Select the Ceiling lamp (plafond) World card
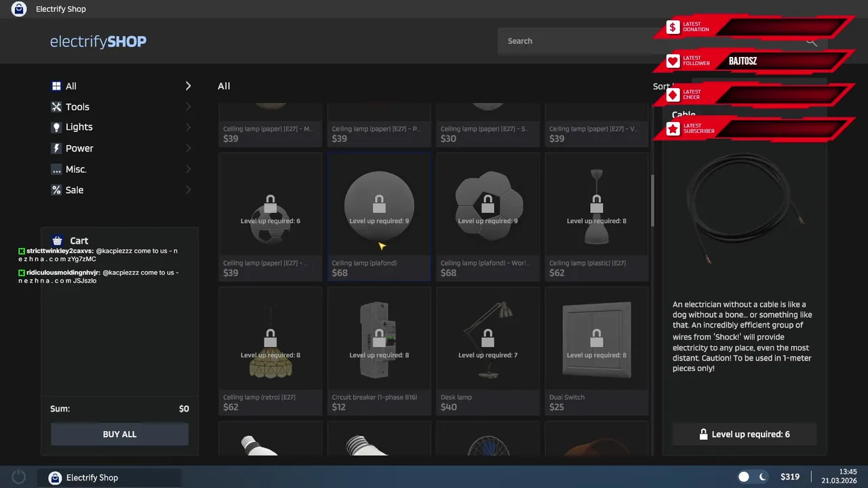The width and height of the screenshot is (868, 488). click(488, 216)
